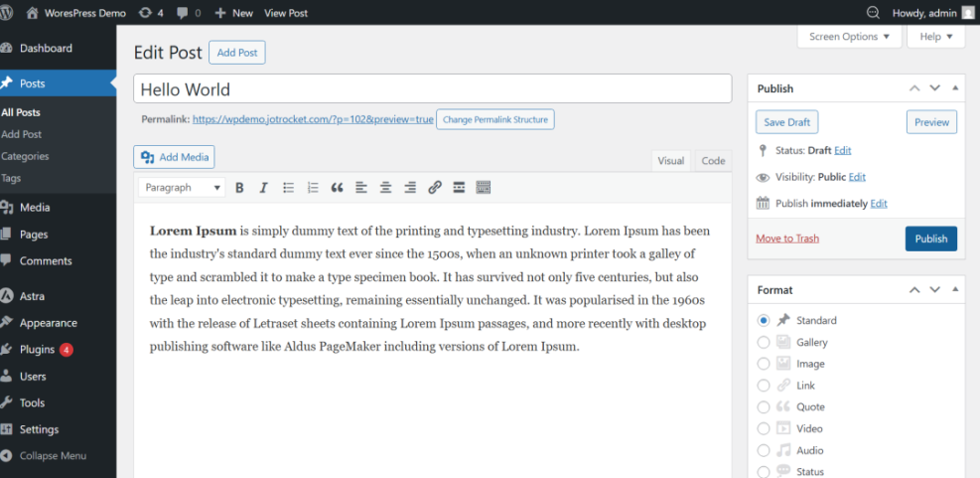The width and height of the screenshot is (980, 478).
Task: Go to All Posts submenu
Action: point(21,112)
